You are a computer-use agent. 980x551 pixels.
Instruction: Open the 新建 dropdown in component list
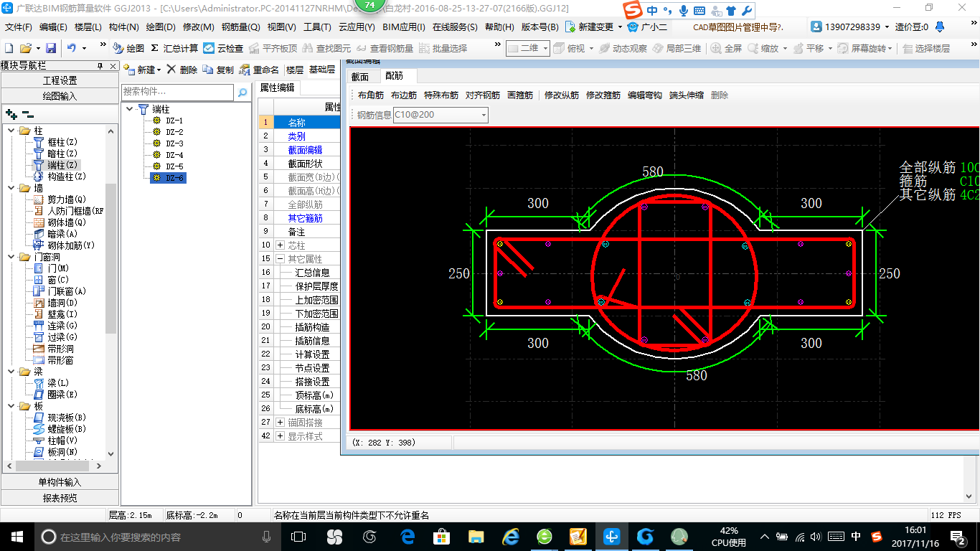159,70
